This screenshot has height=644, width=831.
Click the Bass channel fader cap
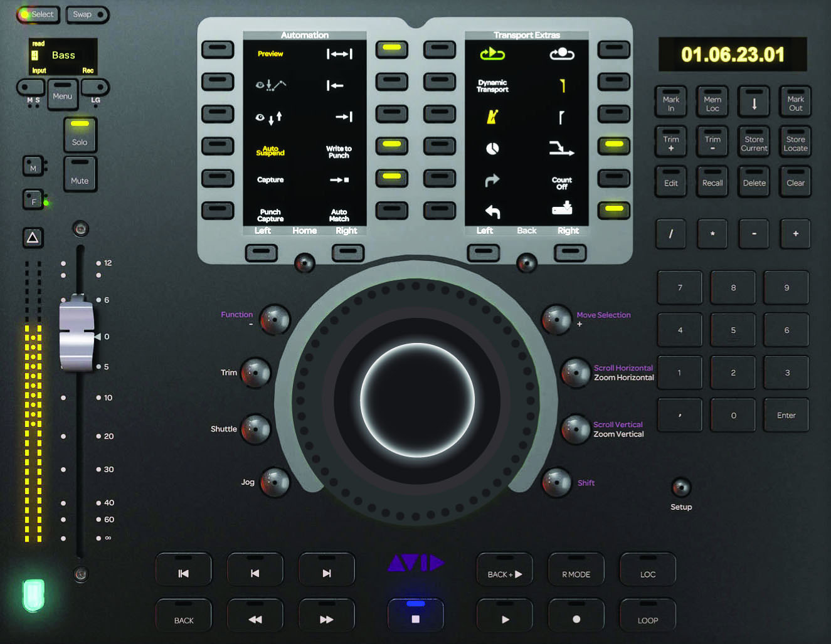click(77, 332)
